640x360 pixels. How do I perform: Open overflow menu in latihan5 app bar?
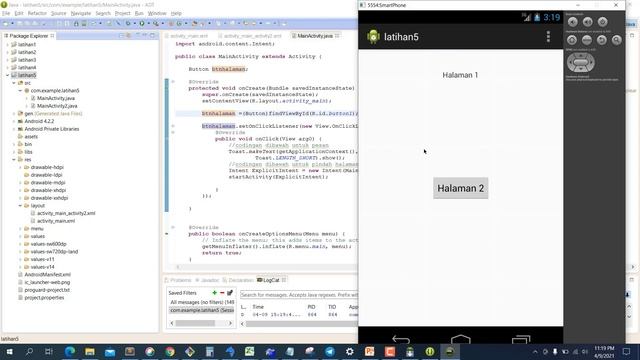point(548,37)
